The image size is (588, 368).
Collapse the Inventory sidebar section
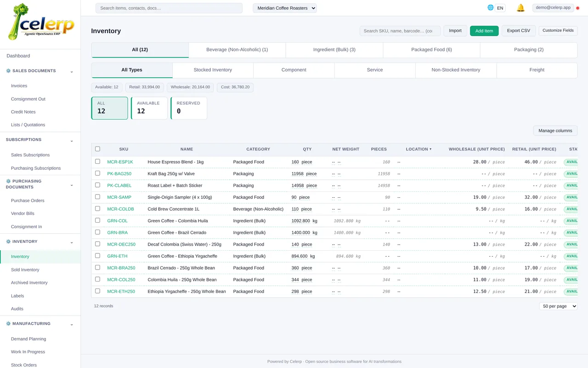[72, 242]
